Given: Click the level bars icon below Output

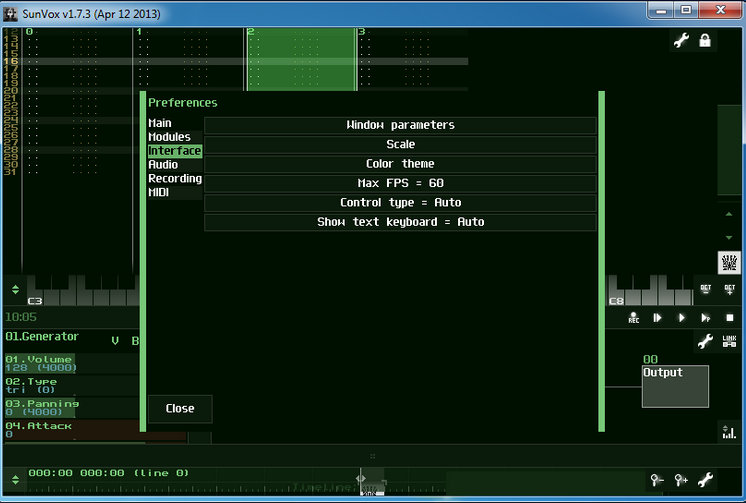Looking at the screenshot, I should [x=728, y=432].
